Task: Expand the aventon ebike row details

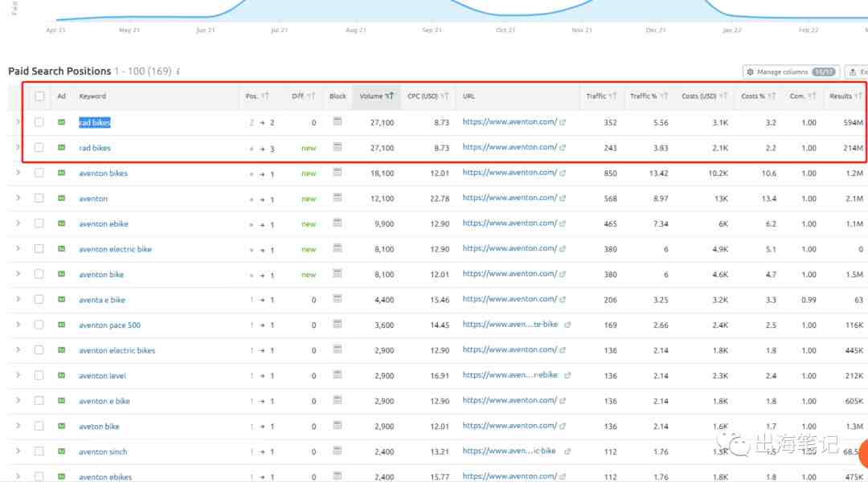Action: tap(18, 223)
